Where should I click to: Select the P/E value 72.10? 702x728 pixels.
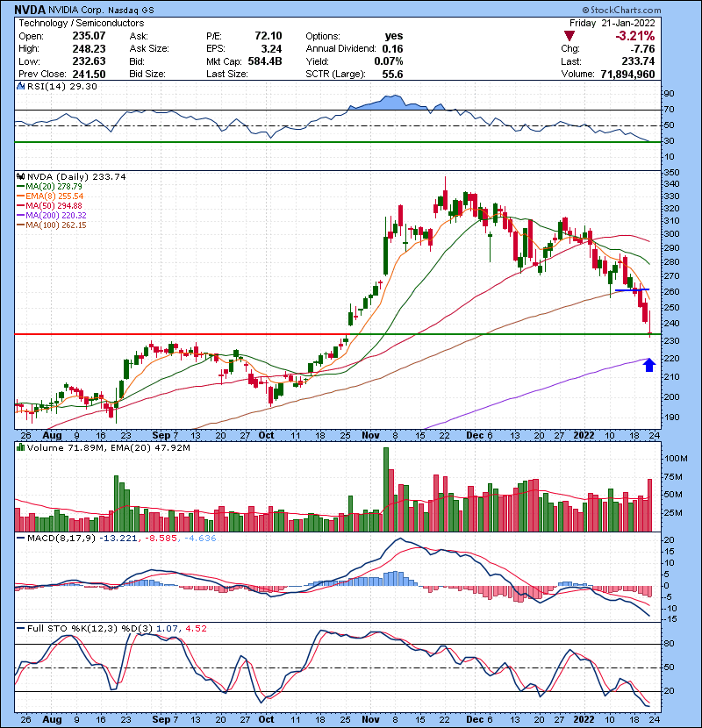click(x=268, y=36)
